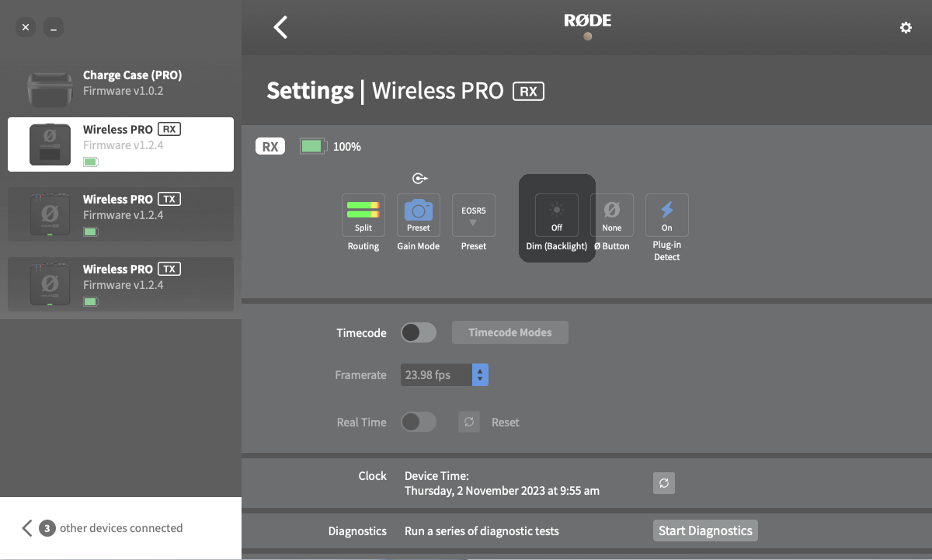Screen dimensions: 932x560
Task: Click the link icon above Gain Mode
Action: click(x=419, y=179)
